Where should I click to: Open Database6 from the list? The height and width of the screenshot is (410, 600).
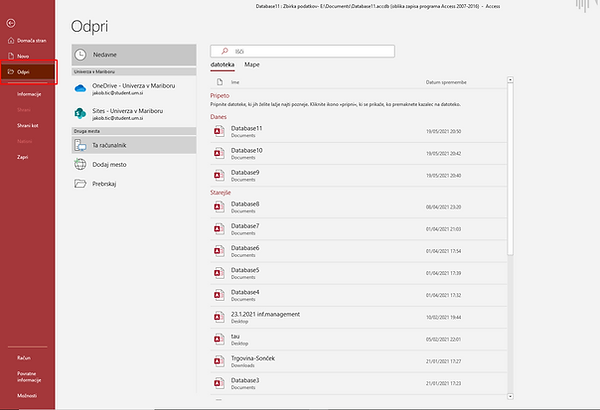tap(359, 251)
